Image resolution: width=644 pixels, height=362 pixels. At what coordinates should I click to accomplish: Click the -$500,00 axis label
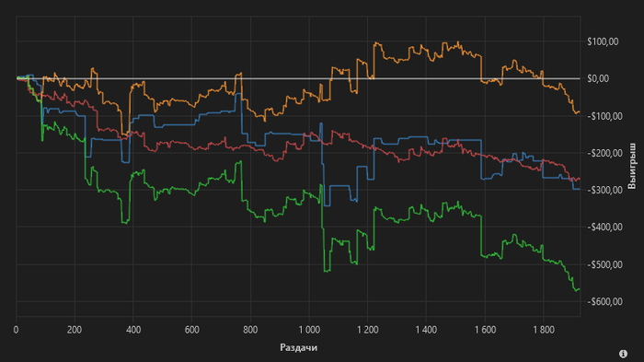pos(604,264)
